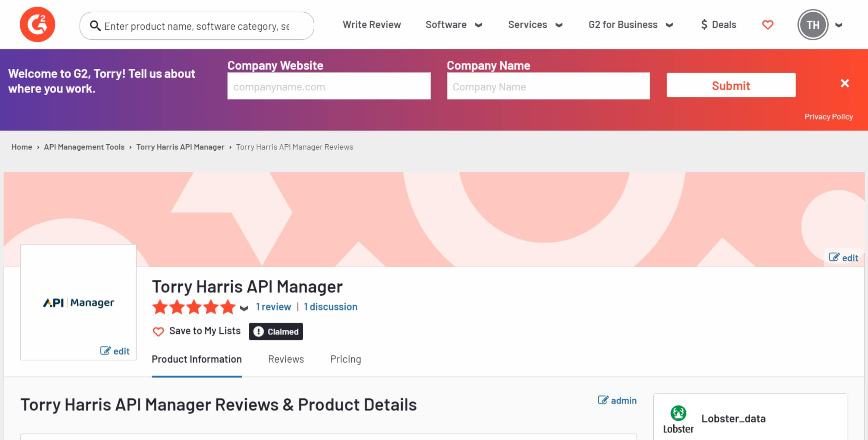The image size is (868, 440).
Task: Click Save to My Lists
Action: tap(205, 331)
